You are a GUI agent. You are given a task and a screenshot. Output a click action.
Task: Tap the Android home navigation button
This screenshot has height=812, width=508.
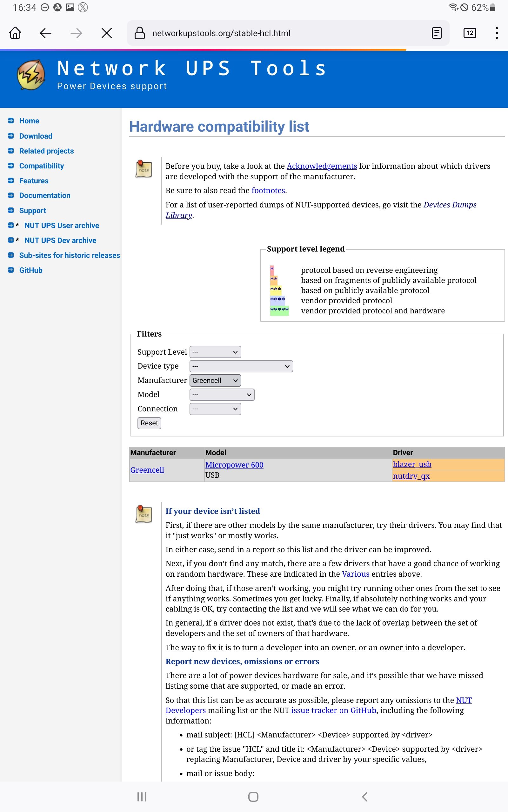[253, 796]
